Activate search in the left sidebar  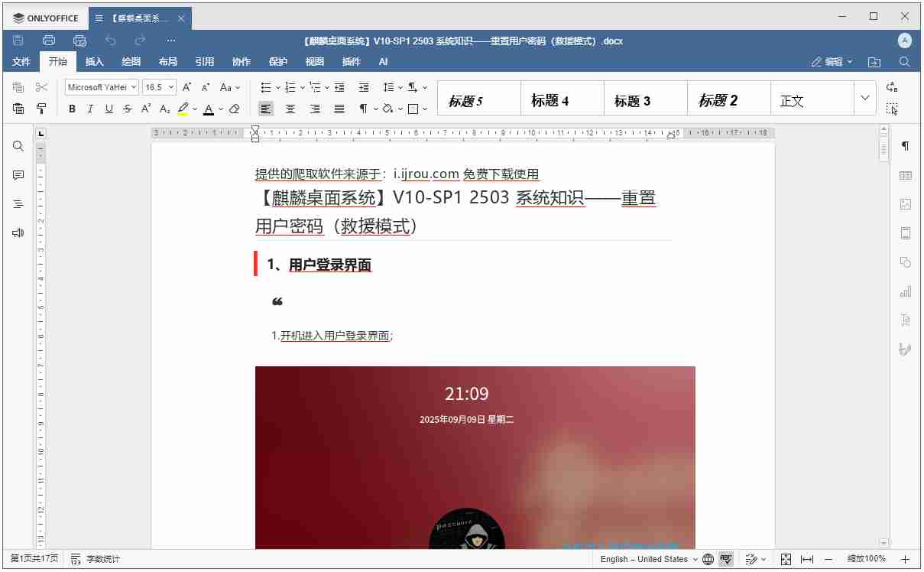18,145
